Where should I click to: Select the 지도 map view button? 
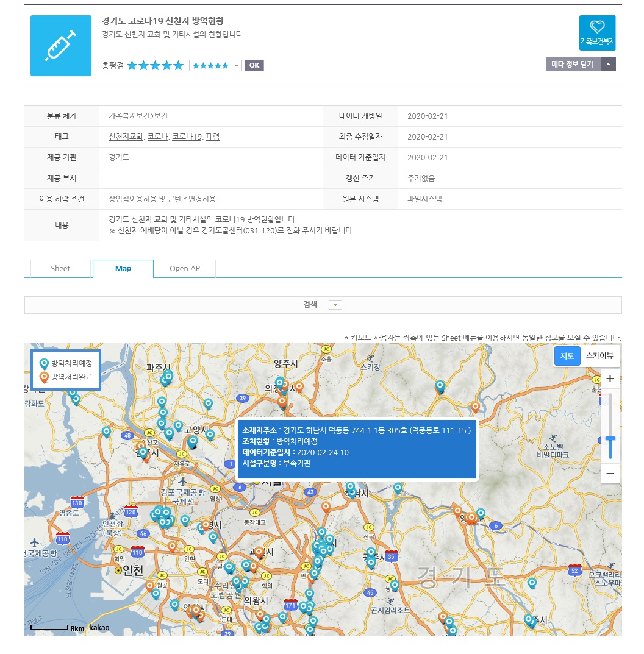point(567,356)
